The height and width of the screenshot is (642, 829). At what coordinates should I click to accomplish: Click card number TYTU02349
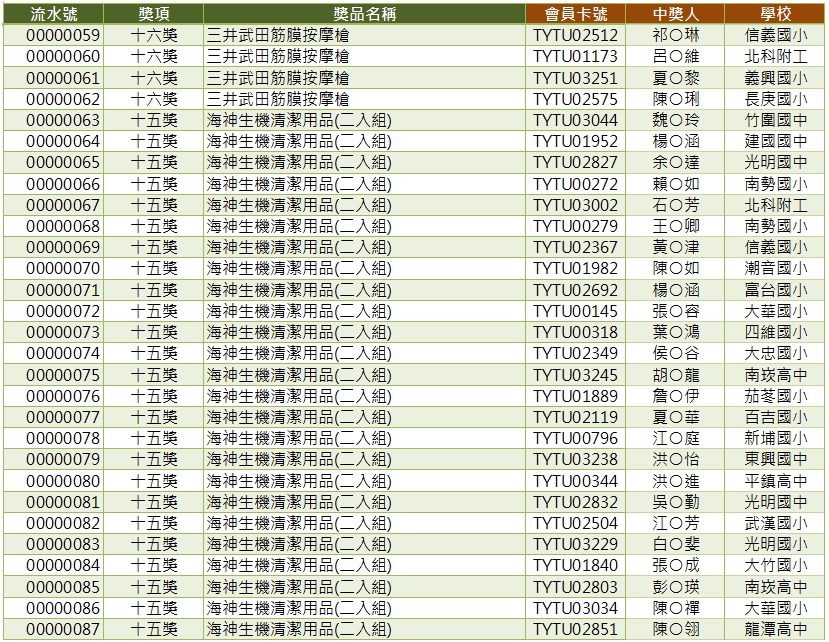pos(575,354)
